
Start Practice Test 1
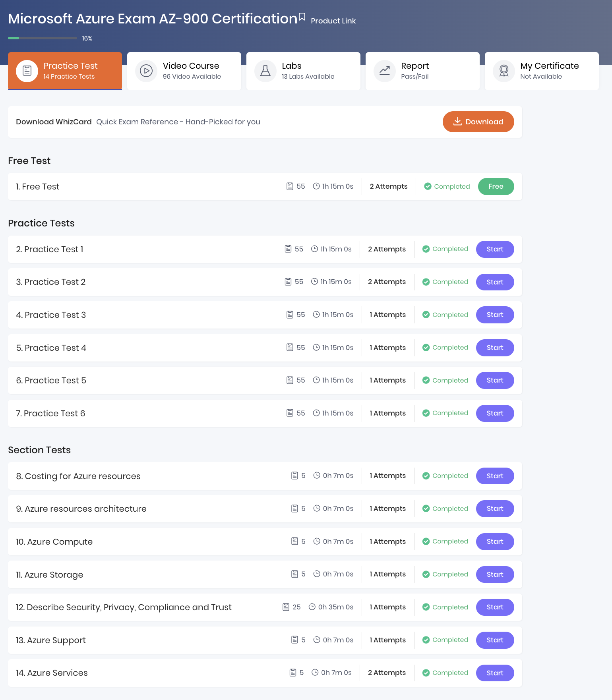point(495,249)
